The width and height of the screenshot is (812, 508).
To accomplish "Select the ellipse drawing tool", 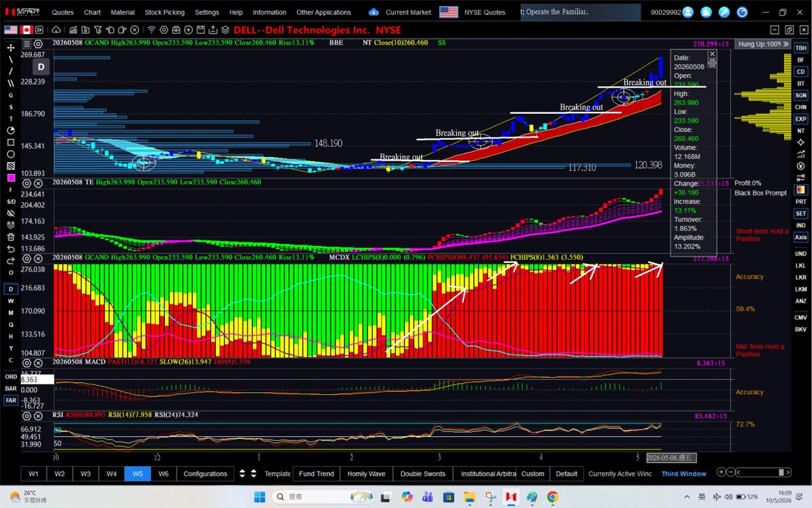I will click(11, 154).
